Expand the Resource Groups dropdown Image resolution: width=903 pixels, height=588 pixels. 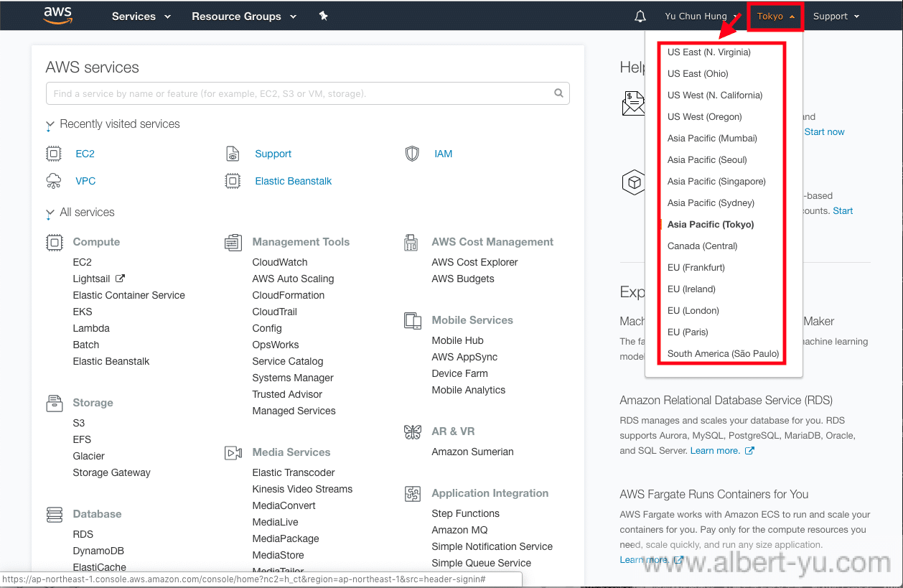tap(243, 17)
